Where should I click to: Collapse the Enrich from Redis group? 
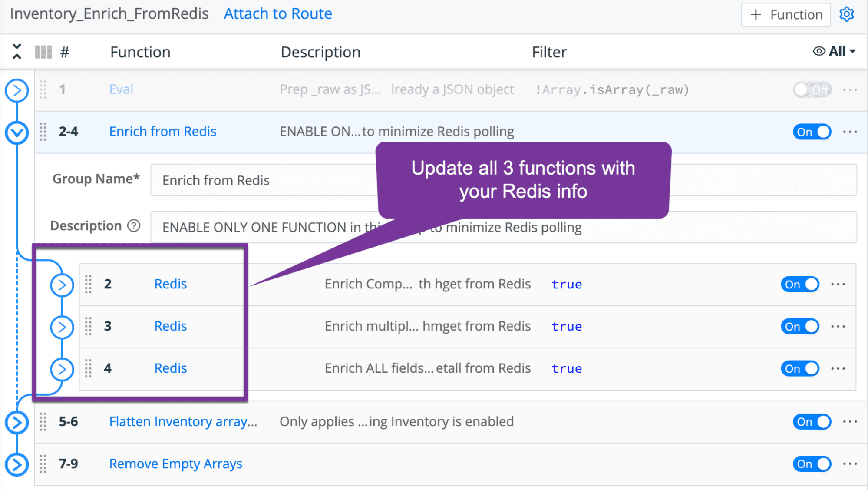[x=17, y=132]
